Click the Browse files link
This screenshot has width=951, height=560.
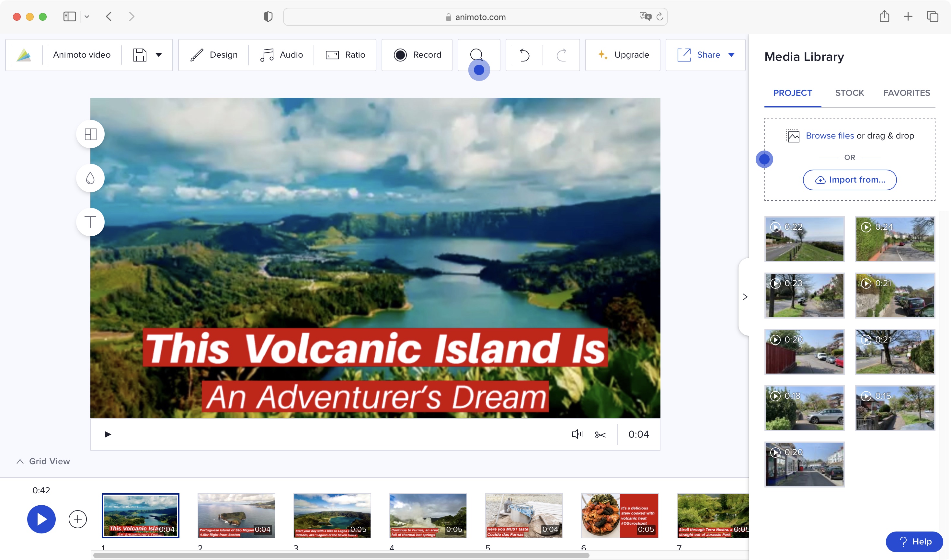pyautogui.click(x=830, y=136)
